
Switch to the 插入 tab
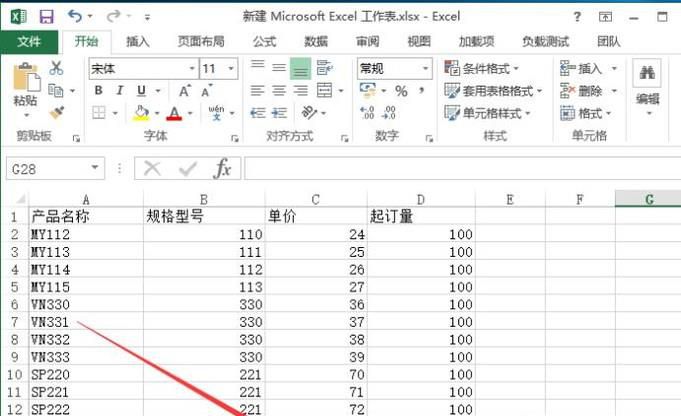pos(138,42)
